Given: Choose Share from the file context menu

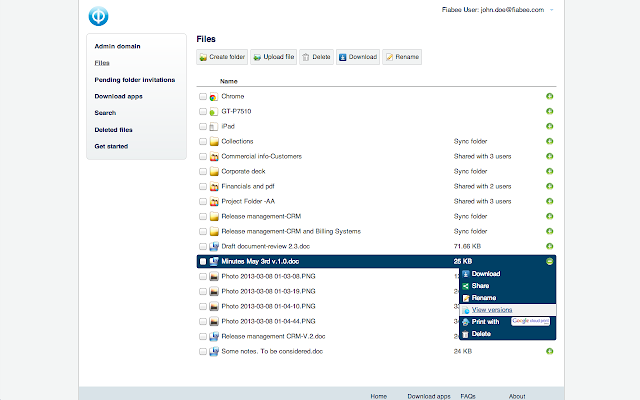Looking at the screenshot, I should [x=508, y=286].
